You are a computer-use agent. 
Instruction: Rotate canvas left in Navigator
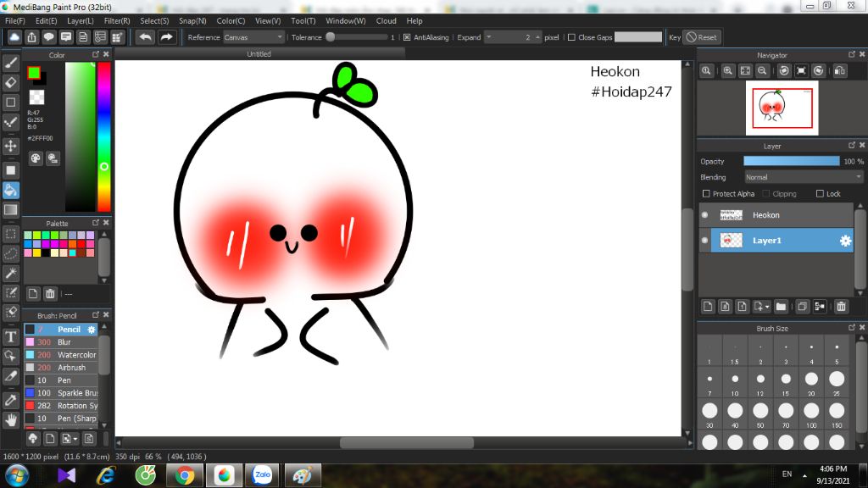coord(784,71)
